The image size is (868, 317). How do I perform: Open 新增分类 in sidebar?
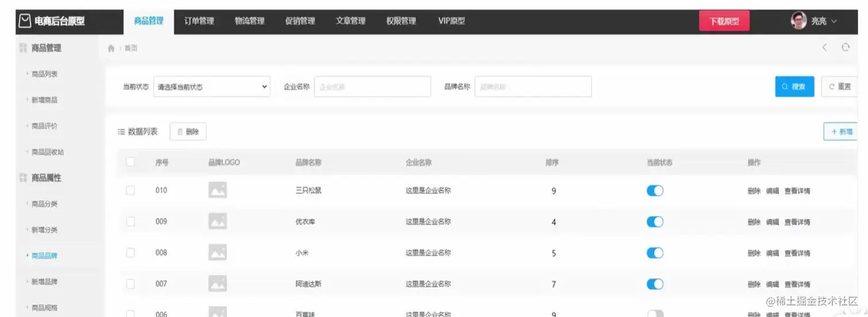point(44,230)
